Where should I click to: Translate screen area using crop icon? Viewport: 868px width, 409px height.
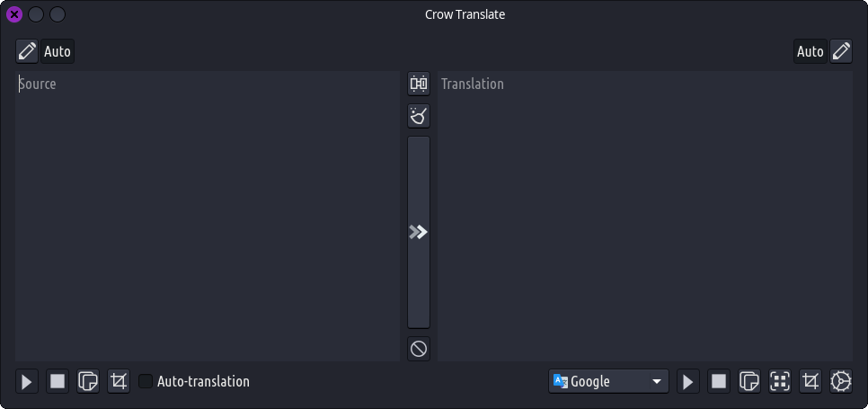point(810,381)
